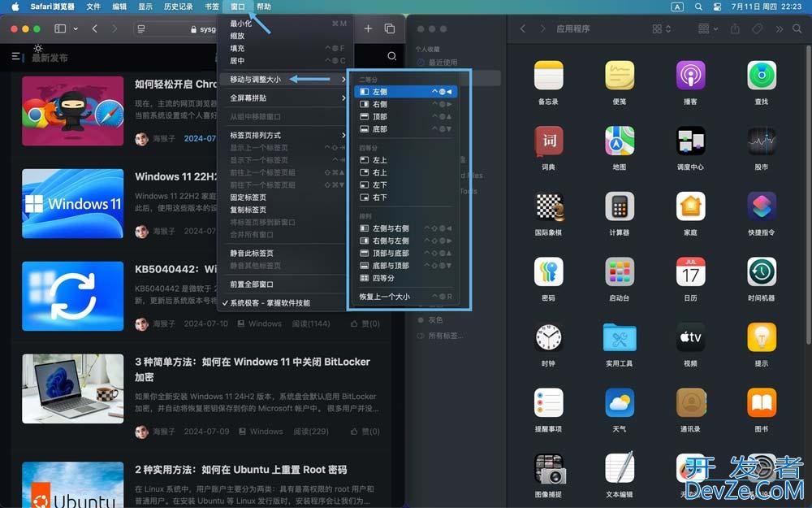Screen dimensions: 812x508
Task: Open sidebar dropdown arrow in Safari toolbar
Action: click(76, 29)
